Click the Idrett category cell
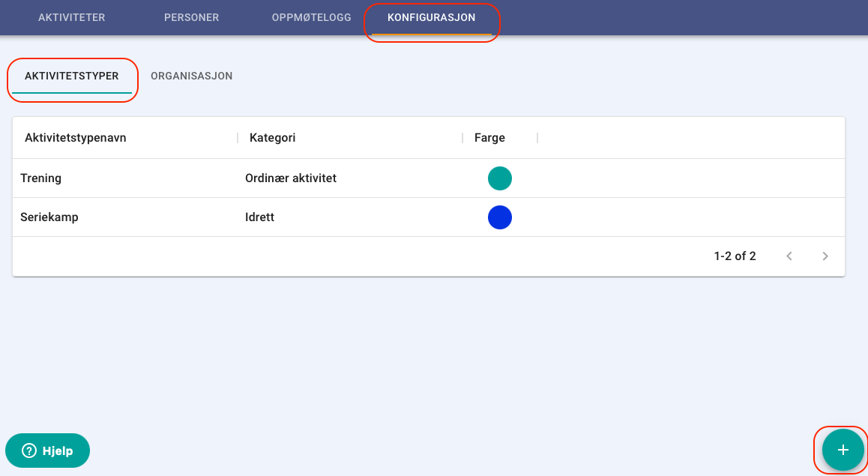 point(259,217)
